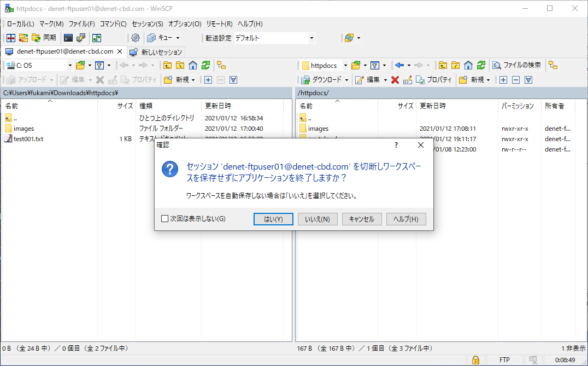Expand the キュー dropdown arrow

(178, 38)
